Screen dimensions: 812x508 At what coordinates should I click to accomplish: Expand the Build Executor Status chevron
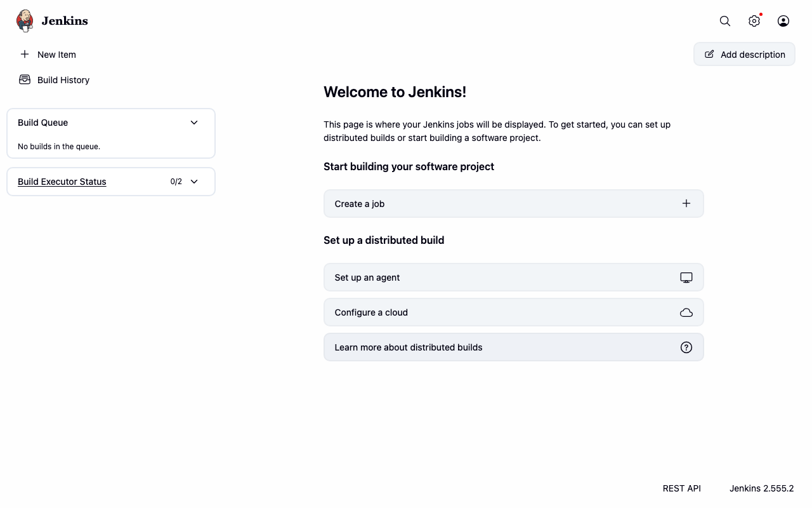tap(194, 182)
